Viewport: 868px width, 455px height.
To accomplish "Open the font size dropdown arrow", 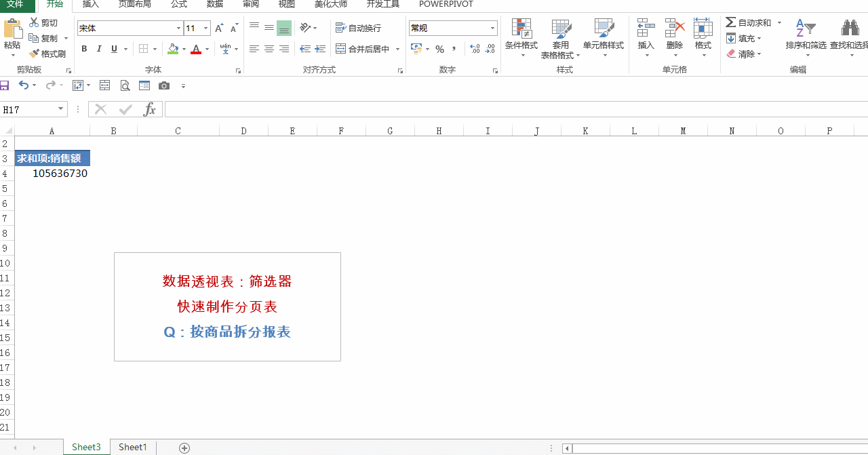I will coord(206,28).
